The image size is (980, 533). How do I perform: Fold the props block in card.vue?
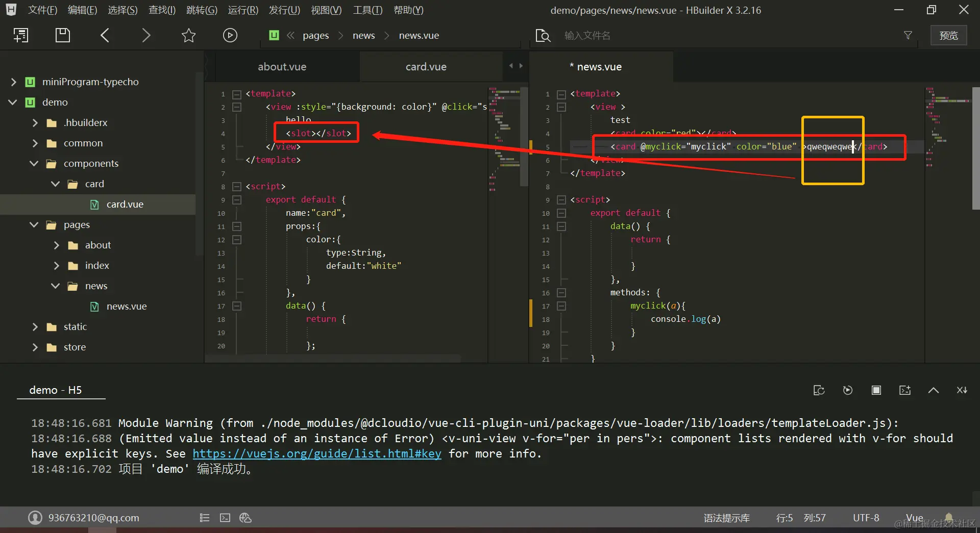(x=237, y=226)
